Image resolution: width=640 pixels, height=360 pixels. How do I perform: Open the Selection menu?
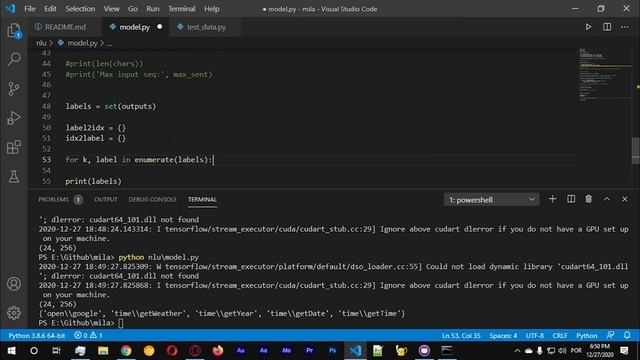(x=80, y=9)
